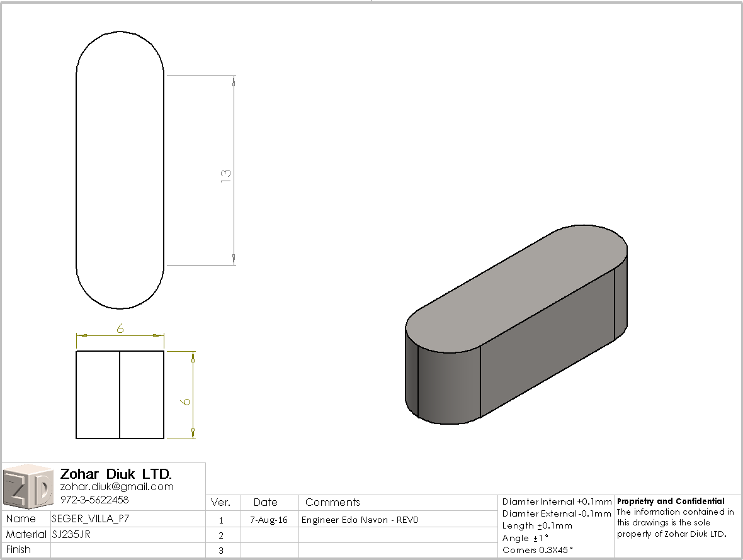The width and height of the screenshot is (743, 560).
Task: Click the zohar.diuk@gmail.com email address
Action: [x=116, y=487]
